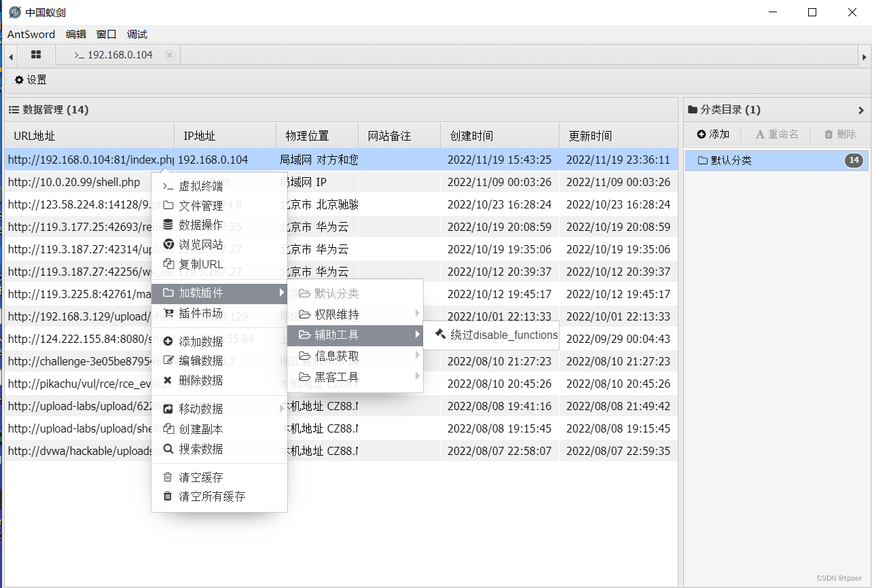Run 绕过disable_functions plugin
The height and width of the screenshot is (588, 872).
[x=492, y=335]
